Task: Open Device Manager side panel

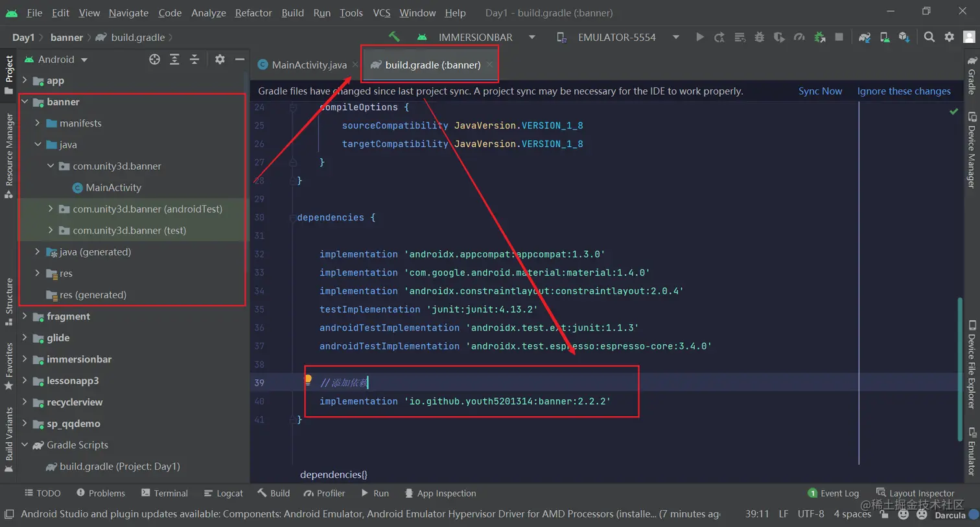Action: [972, 150]
